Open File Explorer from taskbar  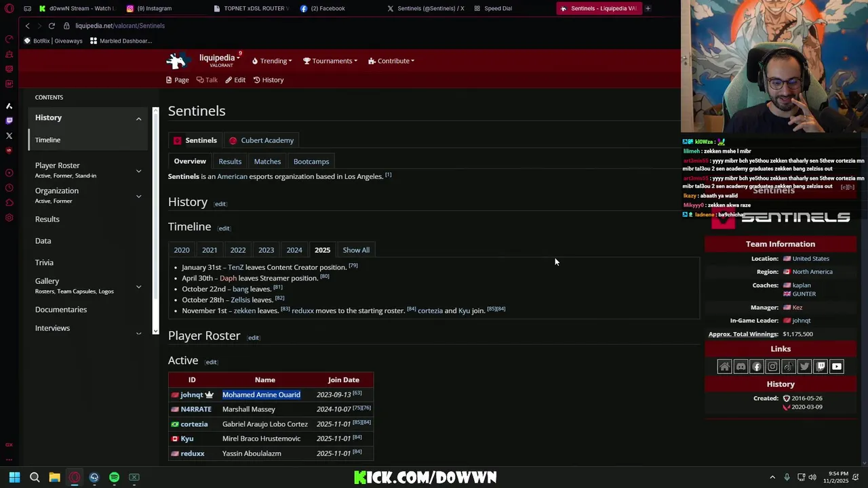click(54, 477)
